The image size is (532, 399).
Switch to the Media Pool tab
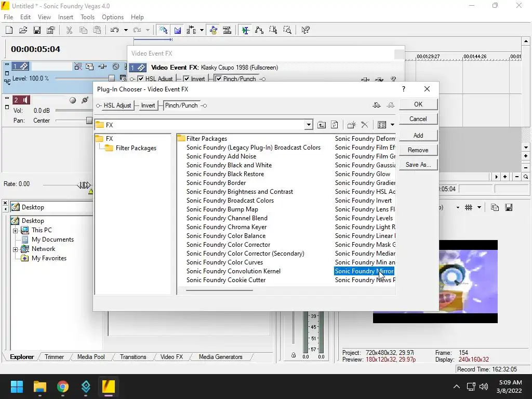tap(91, 357)
